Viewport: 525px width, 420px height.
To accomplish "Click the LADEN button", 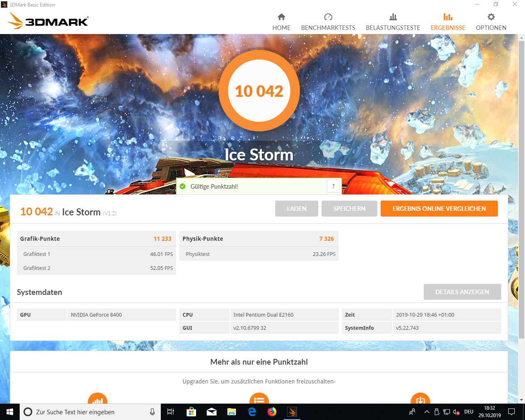I will (297, 208).
